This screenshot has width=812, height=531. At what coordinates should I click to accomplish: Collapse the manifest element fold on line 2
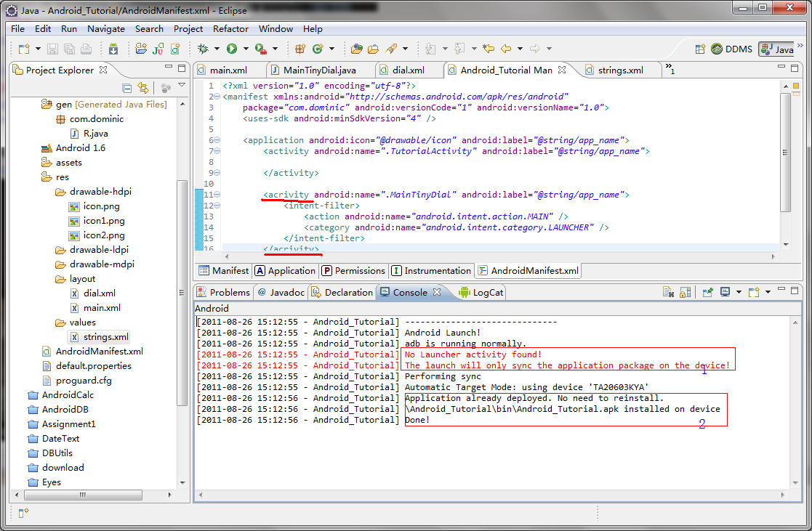click(217, 97)
